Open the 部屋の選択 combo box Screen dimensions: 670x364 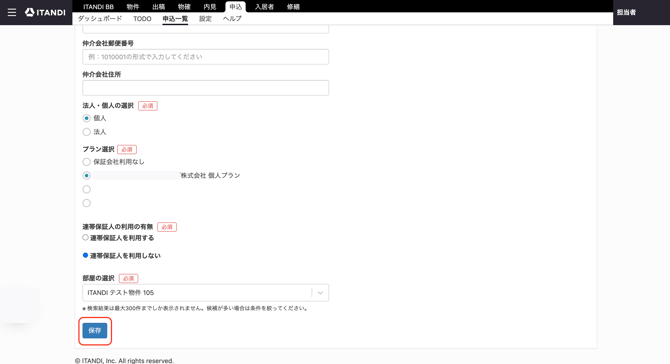(x=206, y=293)
